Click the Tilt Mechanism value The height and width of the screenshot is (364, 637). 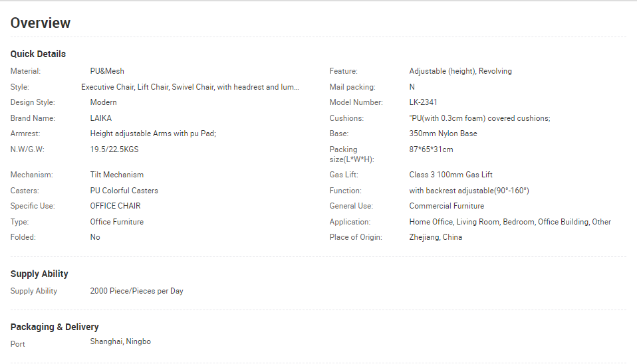pyautogui.click(x=116, y=175)
